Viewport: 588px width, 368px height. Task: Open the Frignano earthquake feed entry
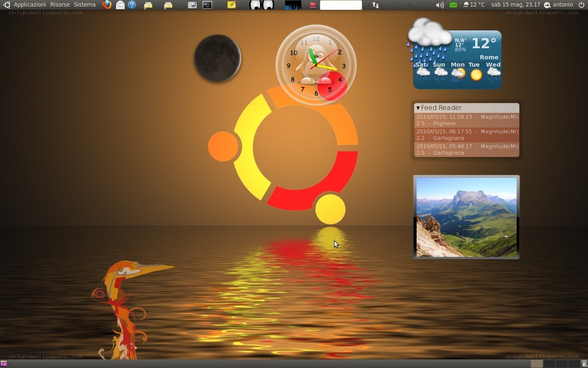[467, 120]
